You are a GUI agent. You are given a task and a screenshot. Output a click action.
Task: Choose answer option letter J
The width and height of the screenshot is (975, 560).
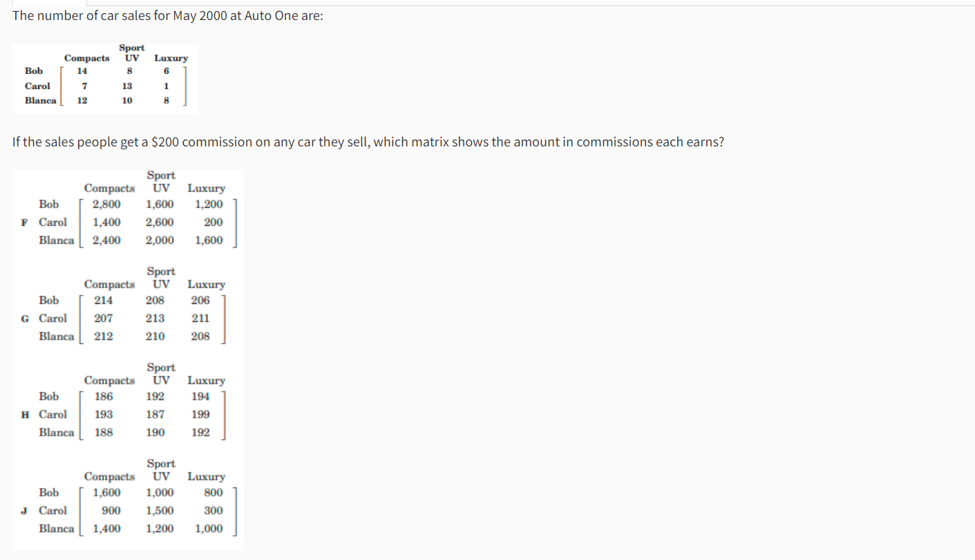pyautogui.click(x=25, y=510)
